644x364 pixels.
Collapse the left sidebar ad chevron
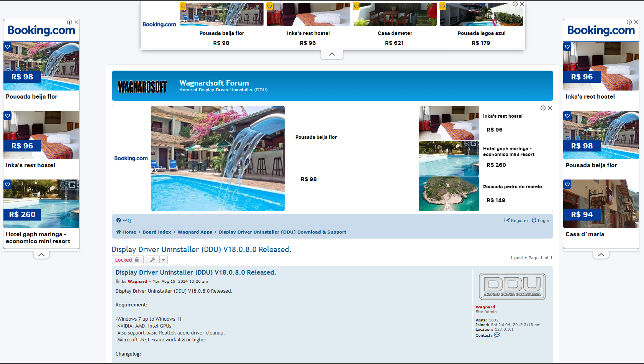41,254
